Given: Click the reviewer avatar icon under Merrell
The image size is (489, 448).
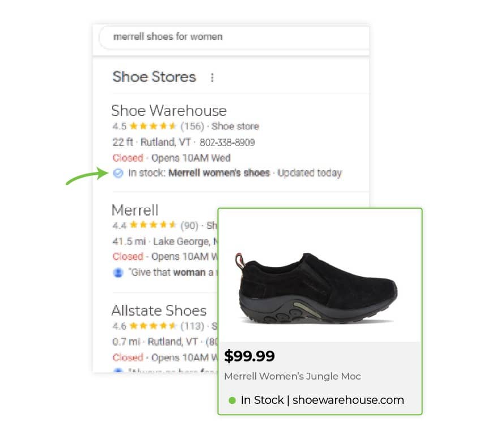Looking at the screenshot, I should coord(118,273).
